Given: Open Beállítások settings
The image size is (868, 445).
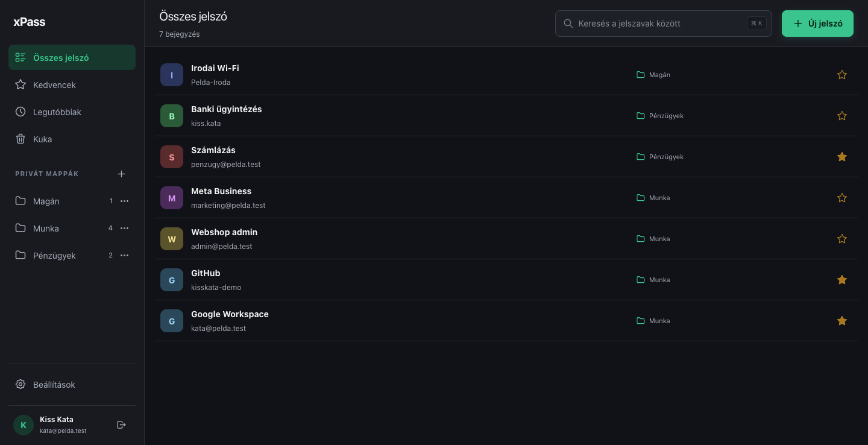Looking at the screenshot, I should 72,384.
